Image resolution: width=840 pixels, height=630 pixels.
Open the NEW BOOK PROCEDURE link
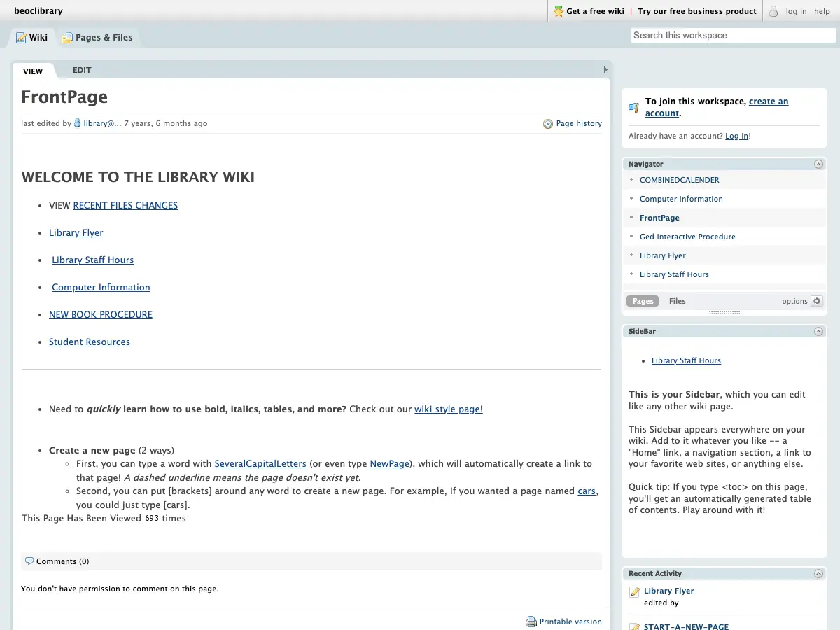pos(101,314)
